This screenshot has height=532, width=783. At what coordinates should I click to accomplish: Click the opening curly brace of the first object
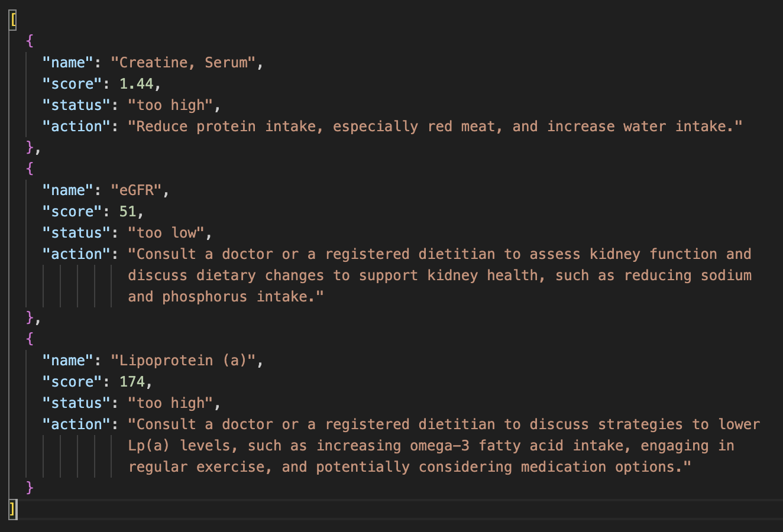[x=30, y=41]
